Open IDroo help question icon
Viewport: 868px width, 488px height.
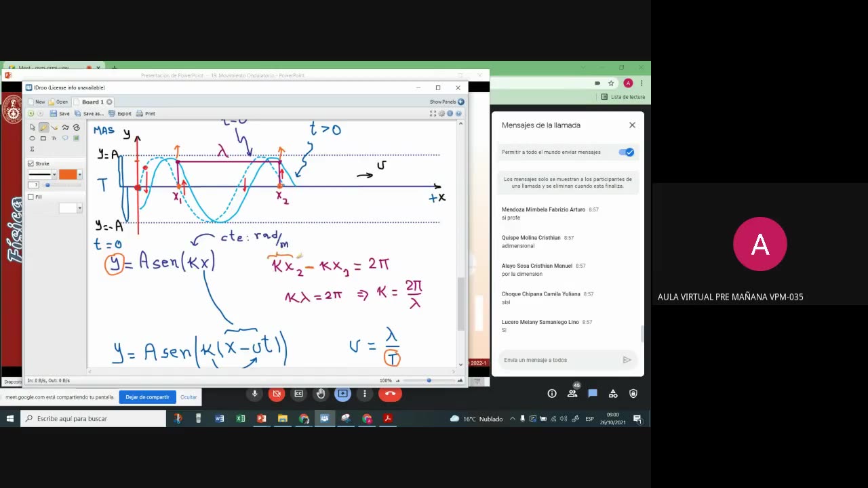pyautogui.click(x=458, y=113)
